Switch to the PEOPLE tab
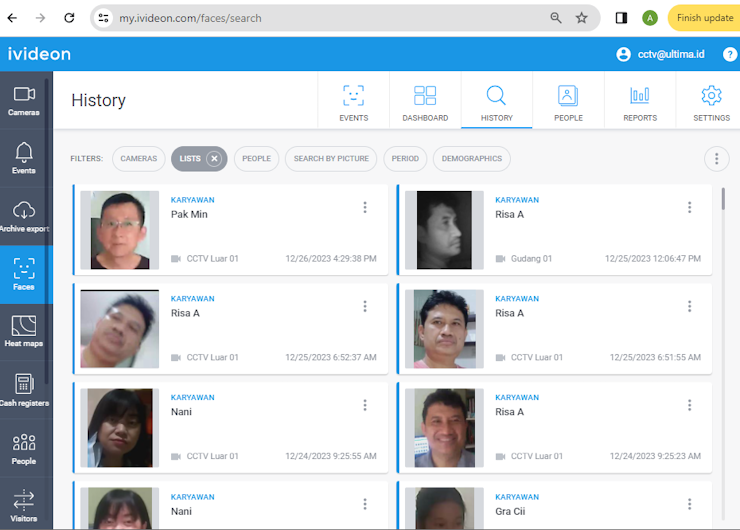Screen dimensions: 740x530 click(x=568, y=101)
